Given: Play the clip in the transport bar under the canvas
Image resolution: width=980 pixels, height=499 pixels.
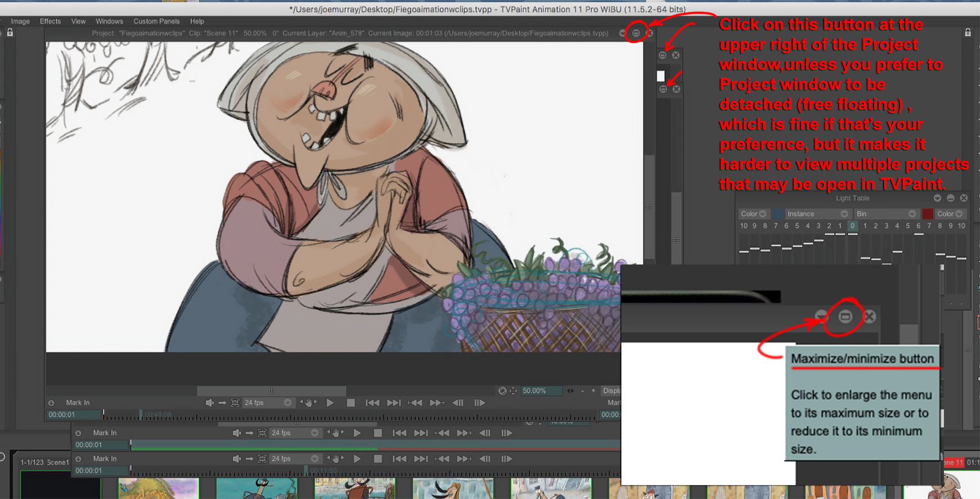Looking at the screenshot, I should pyautogui.click(x=330, y=403).
